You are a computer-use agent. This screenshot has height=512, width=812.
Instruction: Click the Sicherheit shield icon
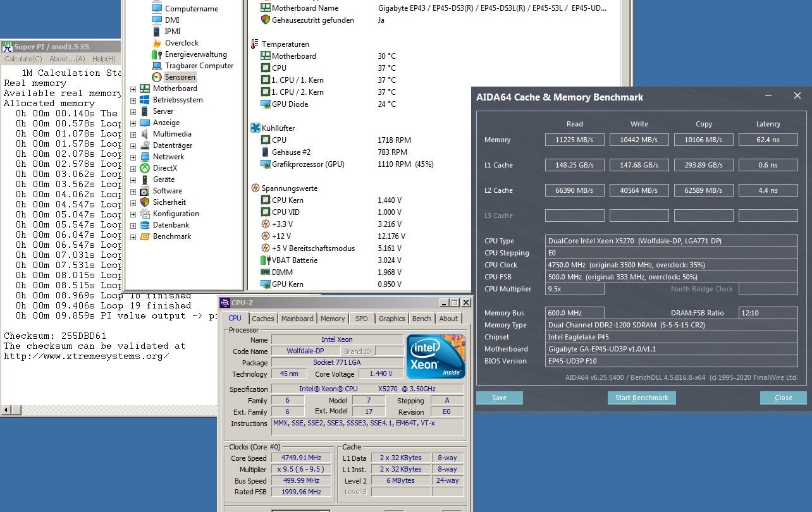(144, 202)
